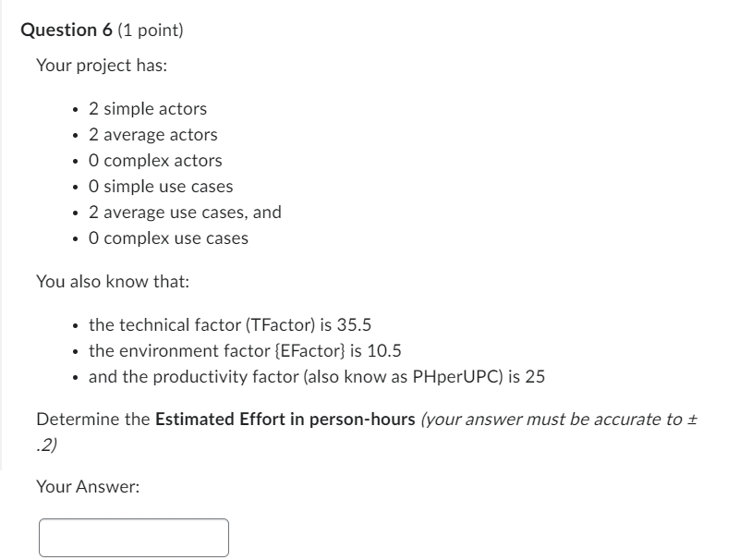Click the bold 'Estimated Effort in person-hours' text
Viewport: 740px width, 560px height.
coord(285,420)
